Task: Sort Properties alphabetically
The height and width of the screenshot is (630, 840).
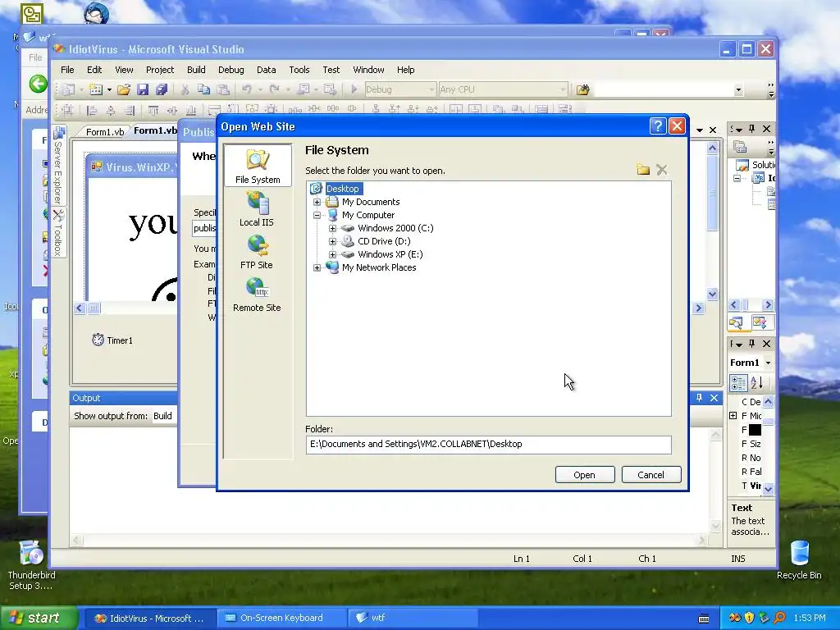Action: [x=756, y=382]
